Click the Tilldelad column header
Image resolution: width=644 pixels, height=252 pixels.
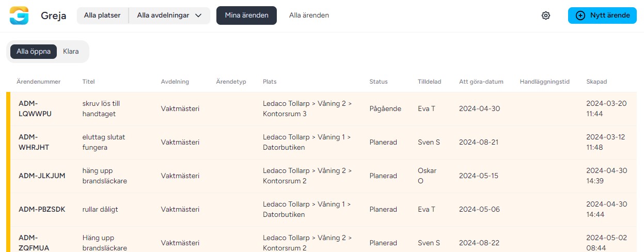[x=429, y=82]
